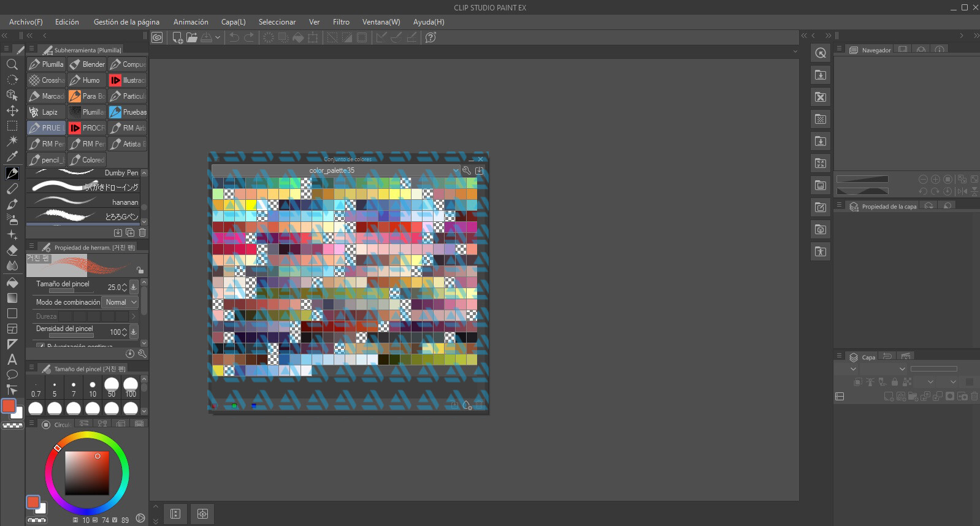Toggle brush preview lock icon
This screenshot has height=526, width=980.
click(140, 270)
